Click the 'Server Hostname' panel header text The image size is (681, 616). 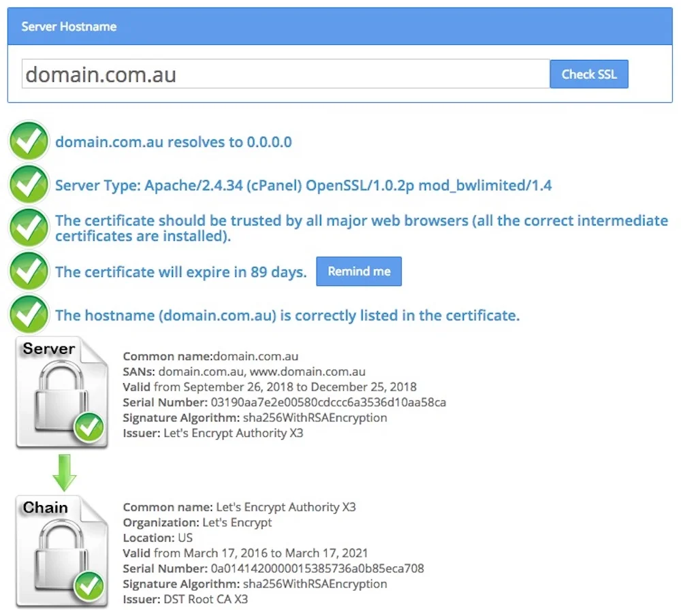point(69,27)
